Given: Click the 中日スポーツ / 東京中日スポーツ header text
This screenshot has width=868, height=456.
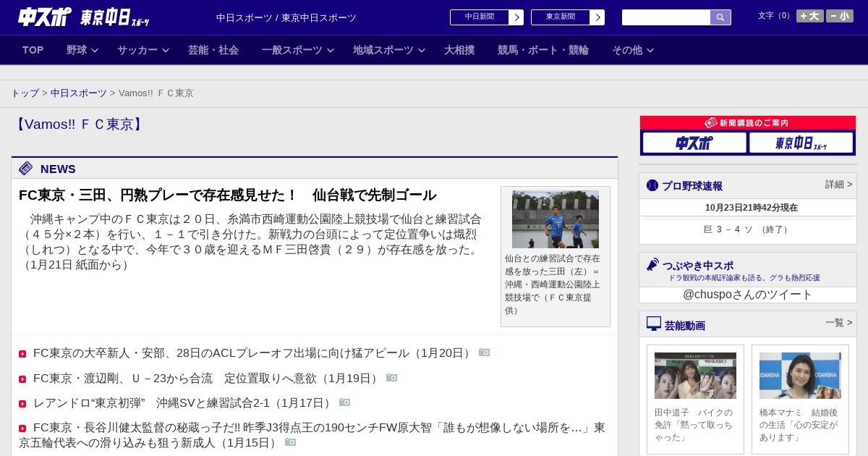Looking at the screenshot, I should 286,18.
